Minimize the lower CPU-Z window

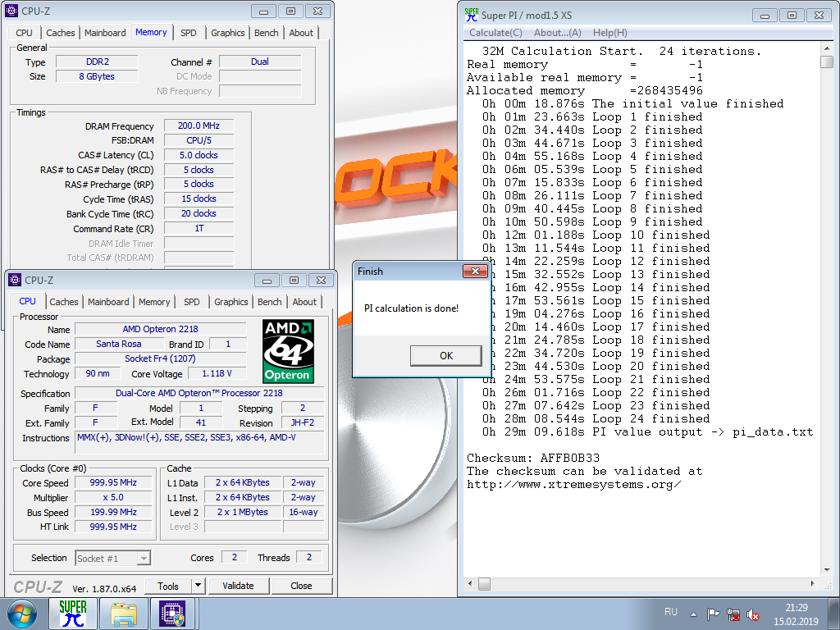click(x=267, y=281)
